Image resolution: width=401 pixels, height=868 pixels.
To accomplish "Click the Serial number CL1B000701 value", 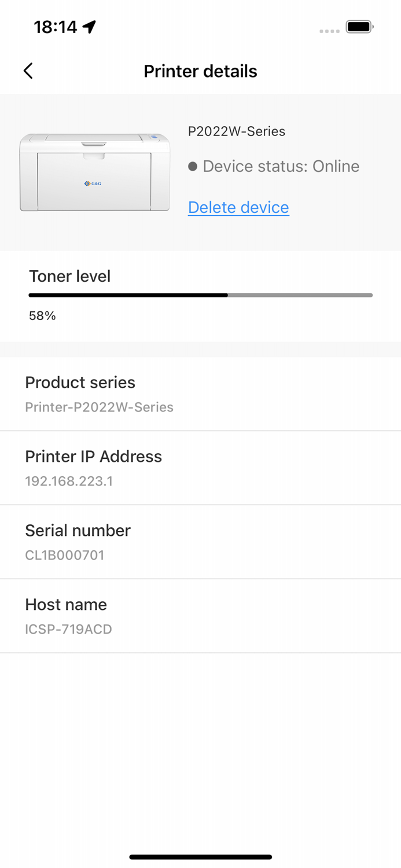I will point(64,555).
